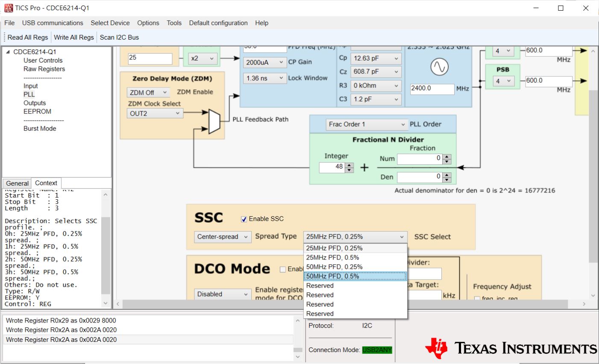
Task: Open the ZDM Enable dropdown
Action: point(149,93)
